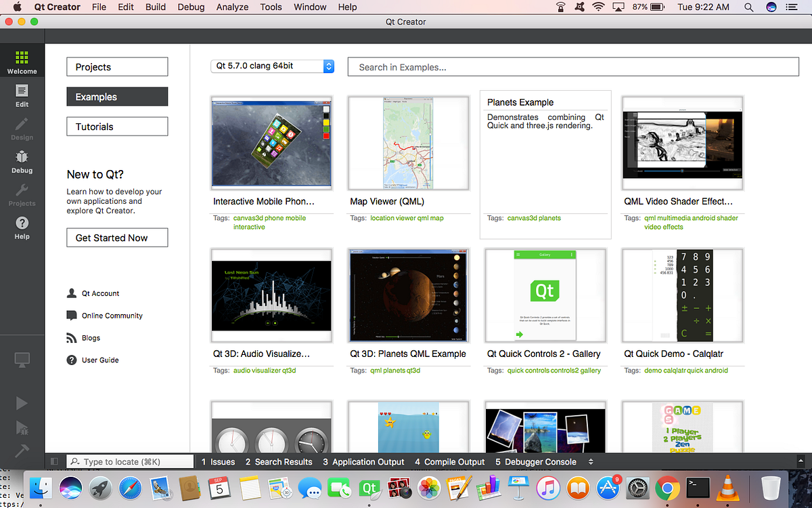This screenshot has width=812, height=508.
Task: Open the Search Results pane
Action: pos(279,461)
